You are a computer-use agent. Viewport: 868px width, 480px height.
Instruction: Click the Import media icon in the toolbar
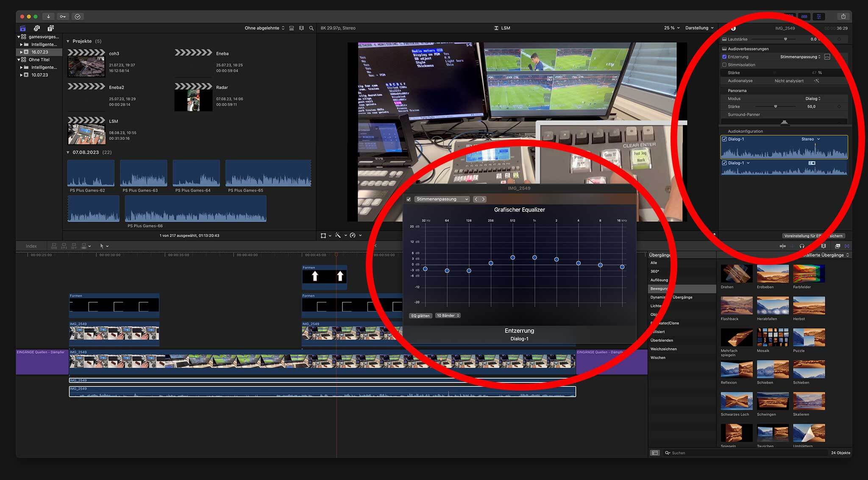tap(48, 16)
